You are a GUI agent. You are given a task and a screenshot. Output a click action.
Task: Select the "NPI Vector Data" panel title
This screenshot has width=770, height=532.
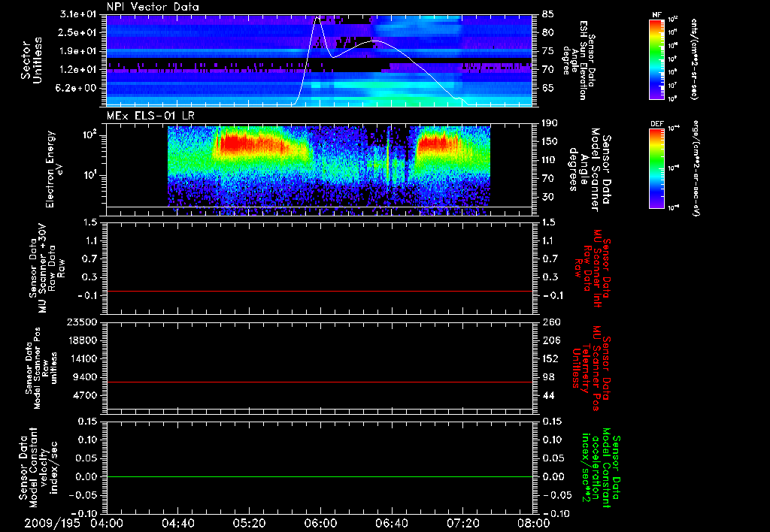click(x=153, y=7)
